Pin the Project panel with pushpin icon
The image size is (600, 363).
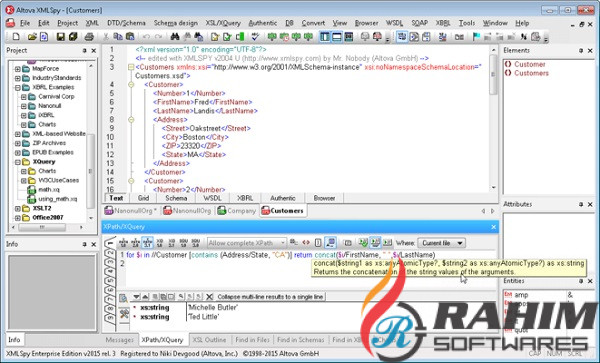(84, 50)
